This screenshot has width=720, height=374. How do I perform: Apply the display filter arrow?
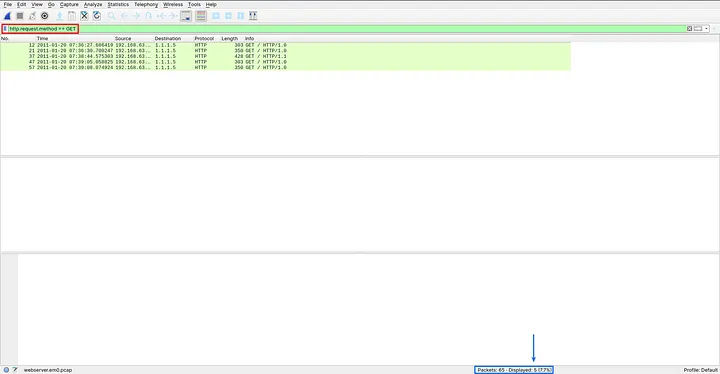click(698, 28)
